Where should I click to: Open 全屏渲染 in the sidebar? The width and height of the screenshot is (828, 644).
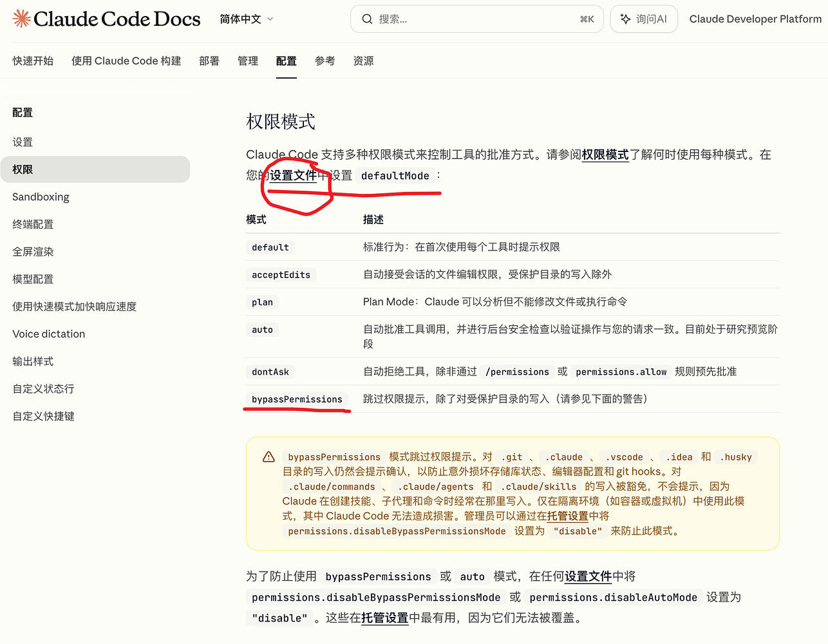95,251
